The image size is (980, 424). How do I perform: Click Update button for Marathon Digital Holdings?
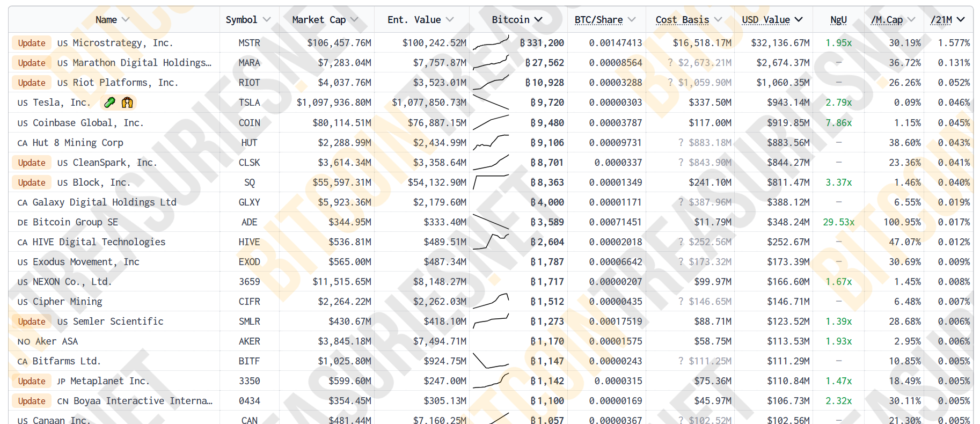coord(32,63)
